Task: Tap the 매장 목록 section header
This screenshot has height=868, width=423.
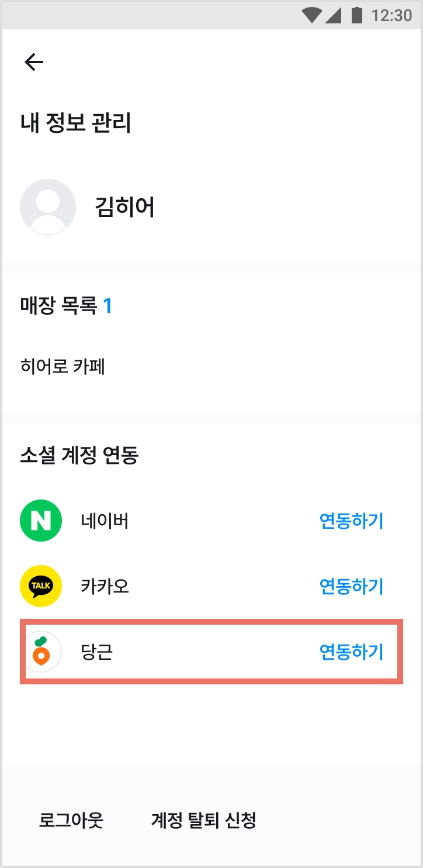Action: click(x=58, y=305)
